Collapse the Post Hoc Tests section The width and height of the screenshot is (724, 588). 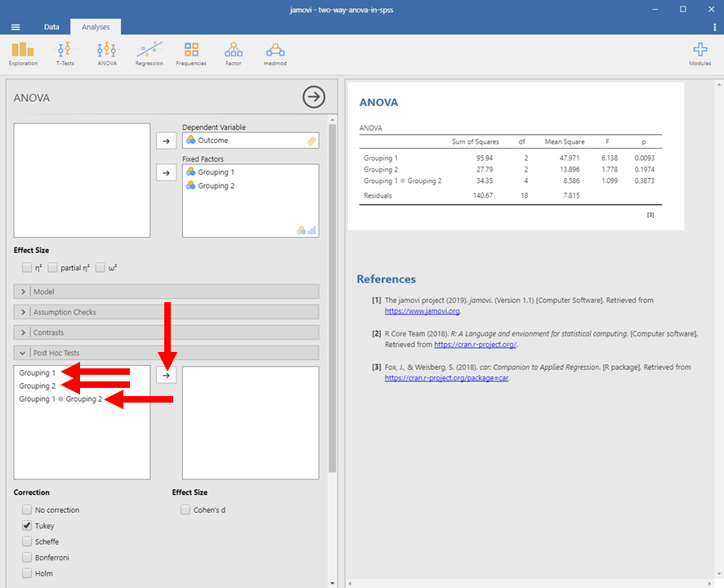click(x=167, y=353)
